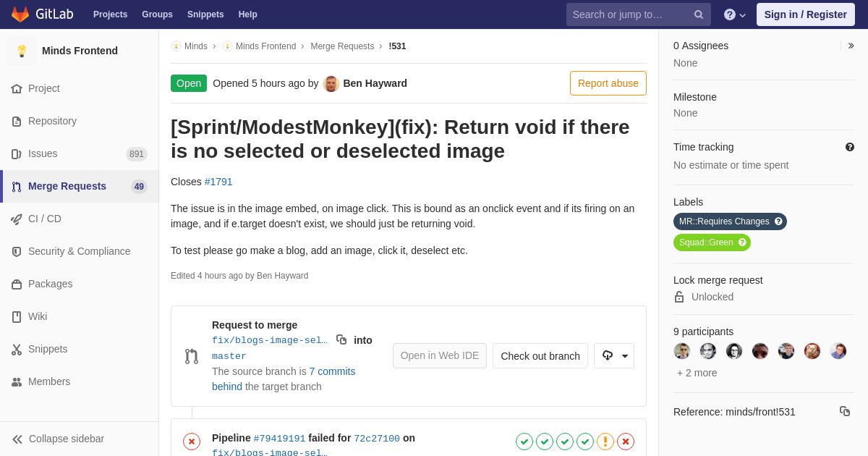Viewport: 868px width, 456px height.
Task: Click Open in Web IDE button
Action: (440, 355)
